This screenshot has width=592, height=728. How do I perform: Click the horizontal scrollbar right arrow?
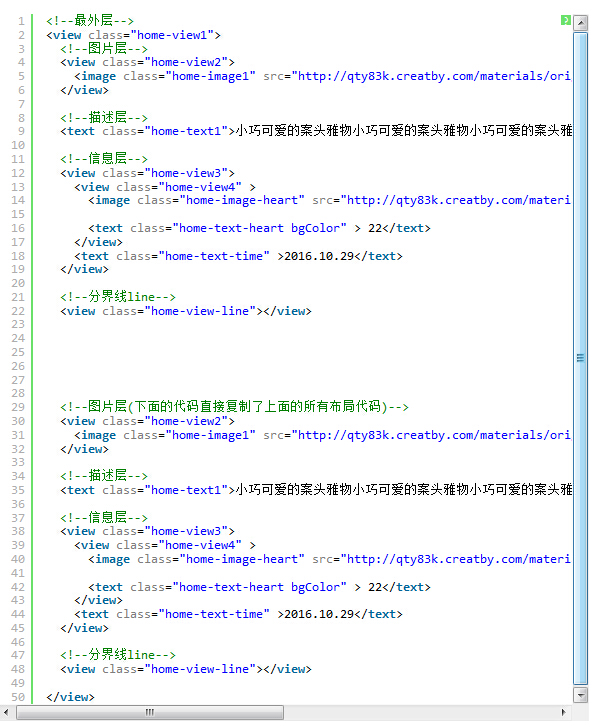click(x=563, y=712)
